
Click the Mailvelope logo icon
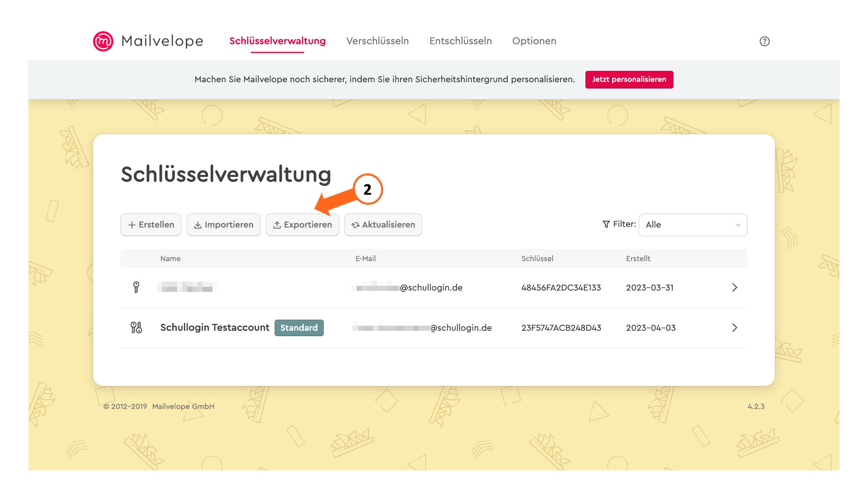pyautogui.click(x=103, y=41)
